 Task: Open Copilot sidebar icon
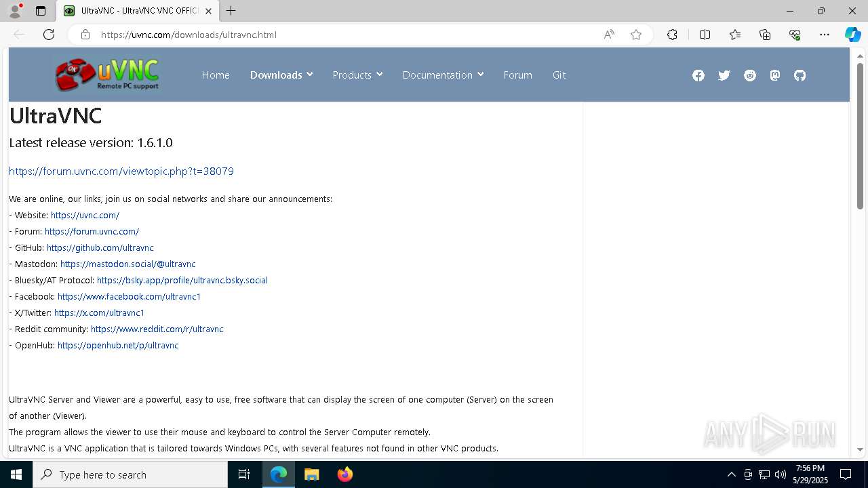(852, 35)
